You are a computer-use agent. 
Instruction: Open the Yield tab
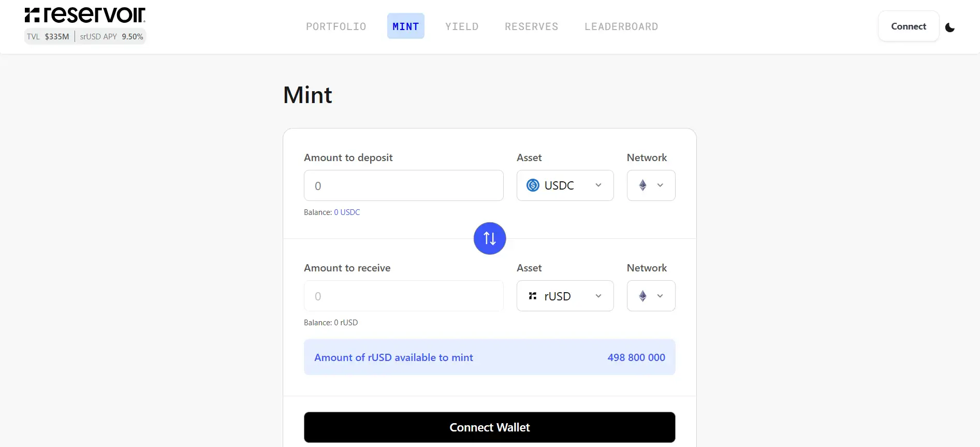point(462,26)
